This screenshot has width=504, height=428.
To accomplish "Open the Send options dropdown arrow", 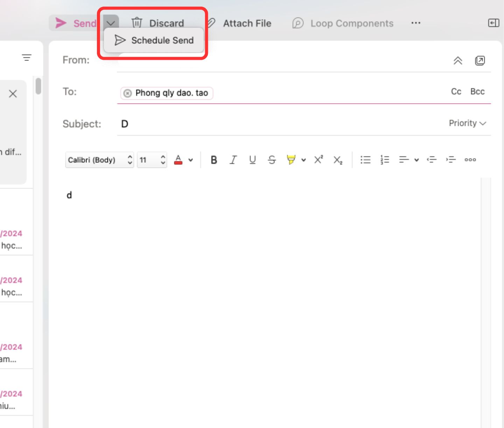I will tap(111, 23).
